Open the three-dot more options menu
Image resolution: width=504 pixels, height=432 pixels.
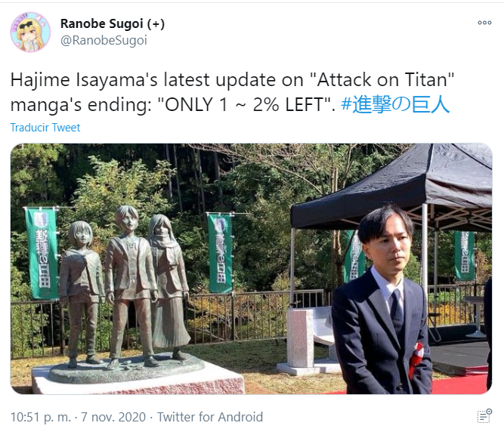tap(484, 23)
